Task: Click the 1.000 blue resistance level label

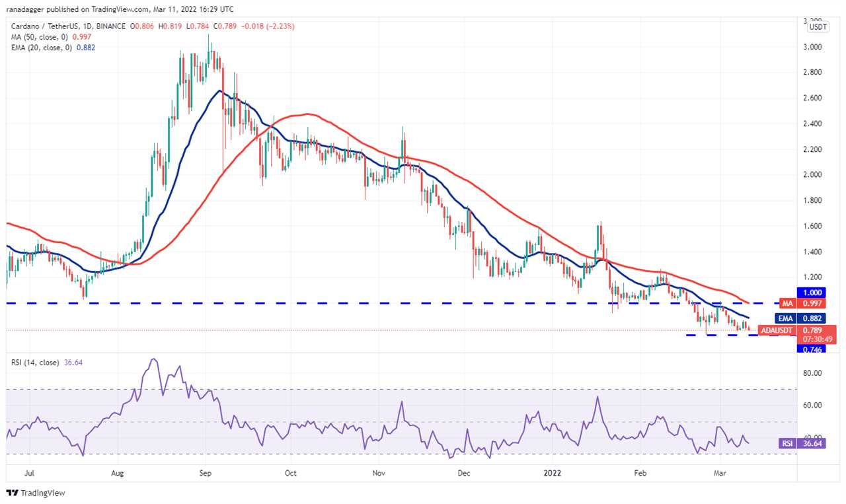Action: point(813,292)
